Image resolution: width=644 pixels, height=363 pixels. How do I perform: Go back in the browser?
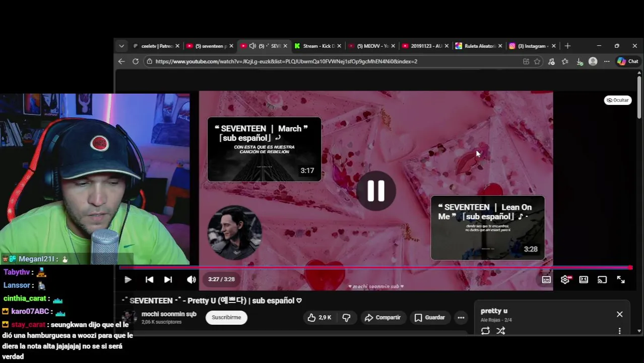(121, 61)
